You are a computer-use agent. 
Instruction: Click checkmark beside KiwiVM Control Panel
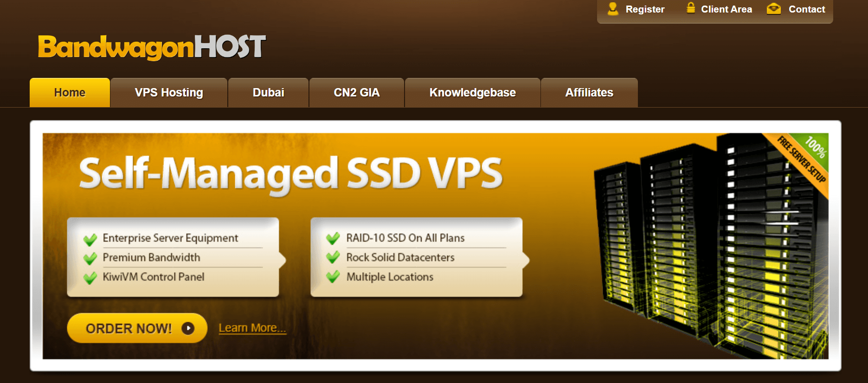click(x=90, y=278)
